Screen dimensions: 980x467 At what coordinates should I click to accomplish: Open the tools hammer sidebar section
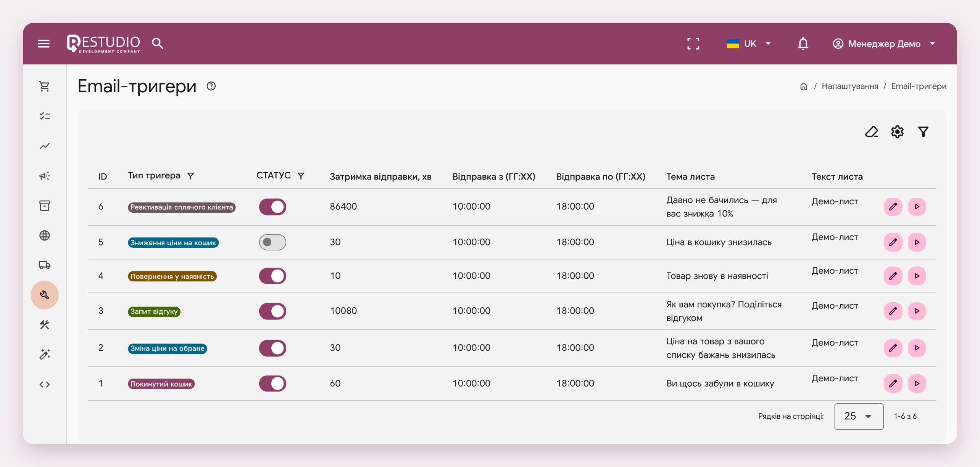click(45, 325)
